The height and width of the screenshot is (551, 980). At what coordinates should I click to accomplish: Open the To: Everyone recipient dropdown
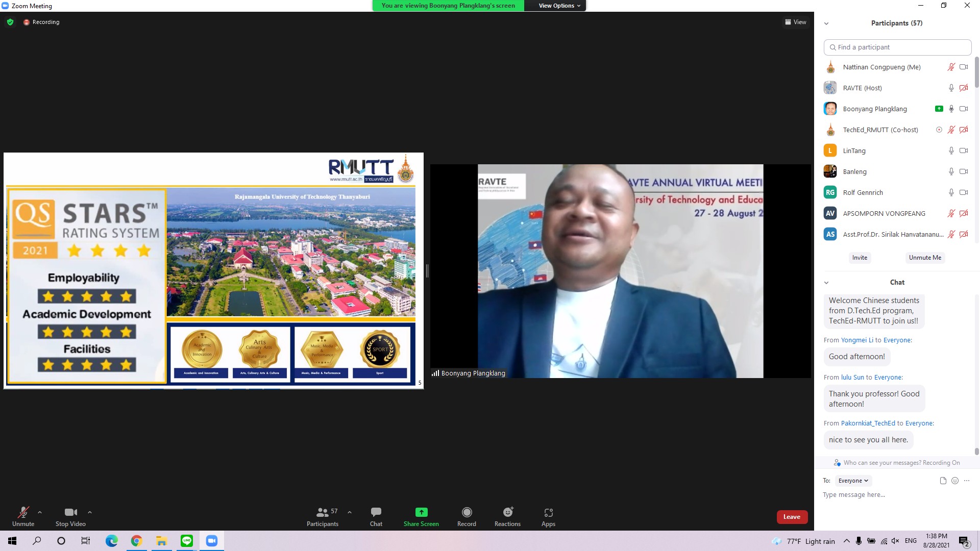click(x=853, y=481)
